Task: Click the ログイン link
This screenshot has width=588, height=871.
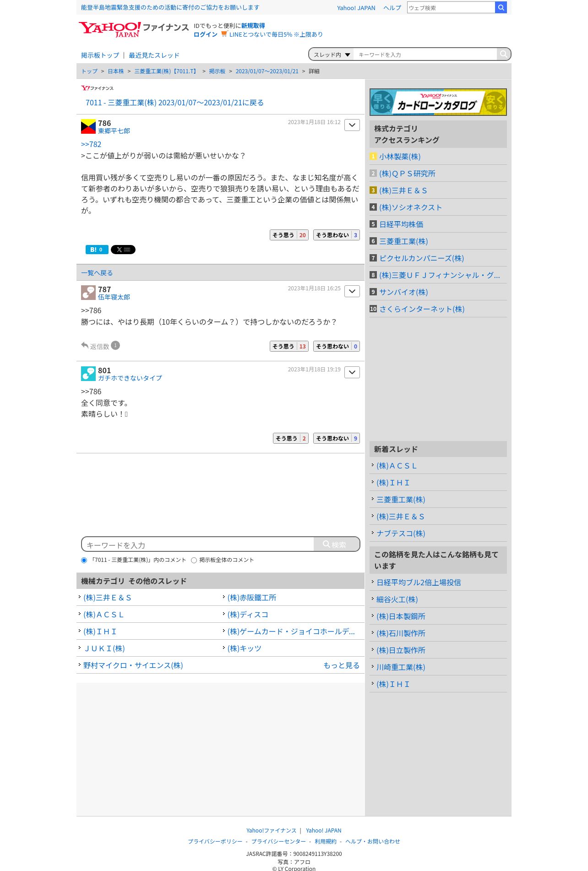Action: tap(206, 34)
